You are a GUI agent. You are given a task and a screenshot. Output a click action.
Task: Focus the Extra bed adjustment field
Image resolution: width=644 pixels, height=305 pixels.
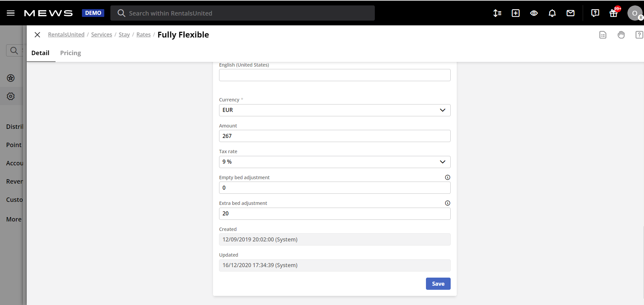[335, 214]
